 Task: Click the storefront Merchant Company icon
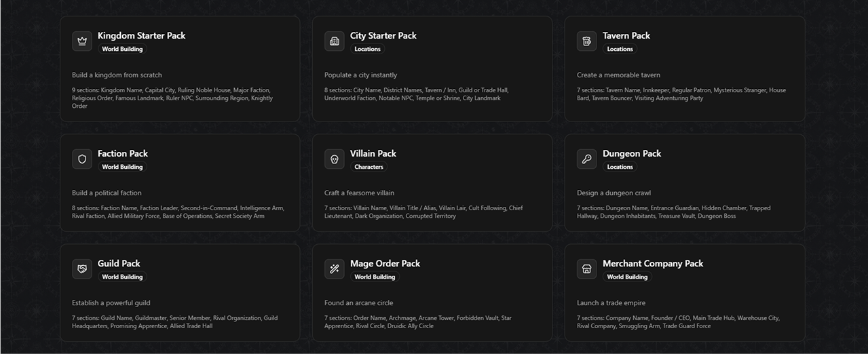(587, 269)
